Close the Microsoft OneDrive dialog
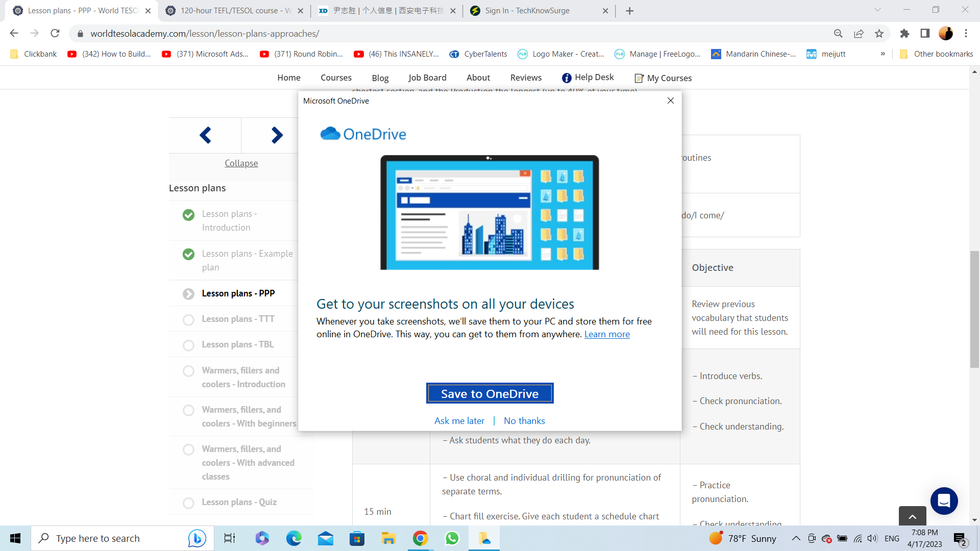Screen dimensions: 980x551 pyautogui.click(x=671, y=101)
